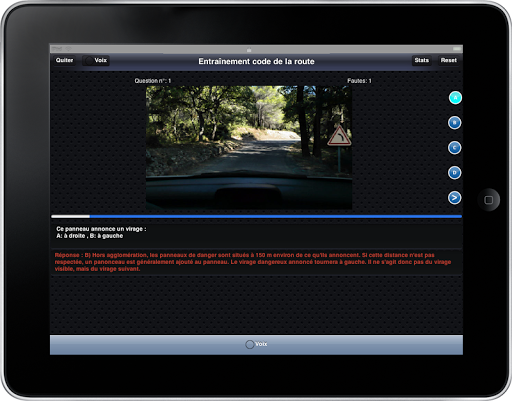Quit training with Quitter button
Screen dimensions: 512x401
[64, 60]
